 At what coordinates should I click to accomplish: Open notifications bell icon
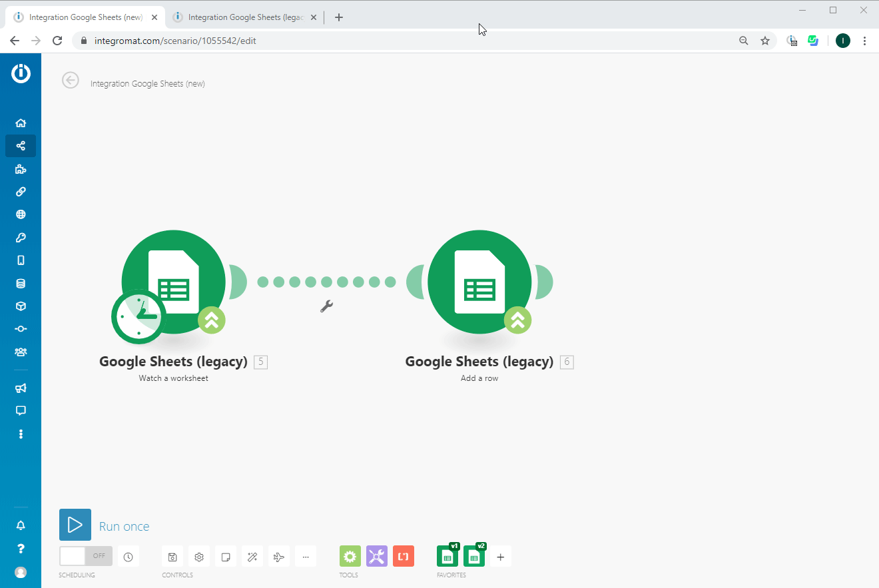(21, 526)
